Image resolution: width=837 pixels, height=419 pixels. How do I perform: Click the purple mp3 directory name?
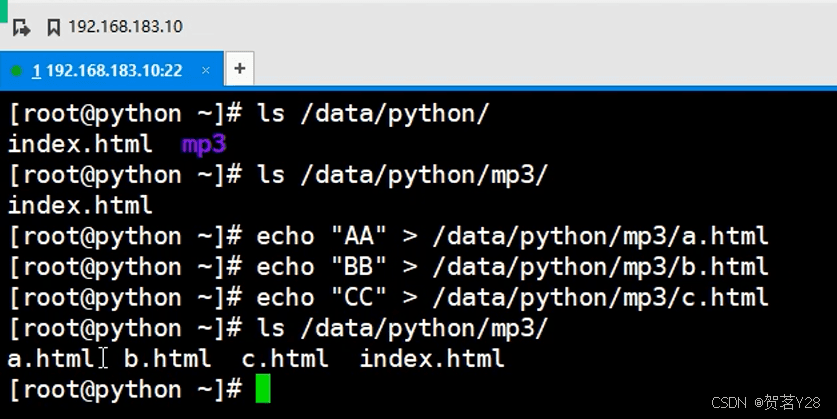coord(204,144)
